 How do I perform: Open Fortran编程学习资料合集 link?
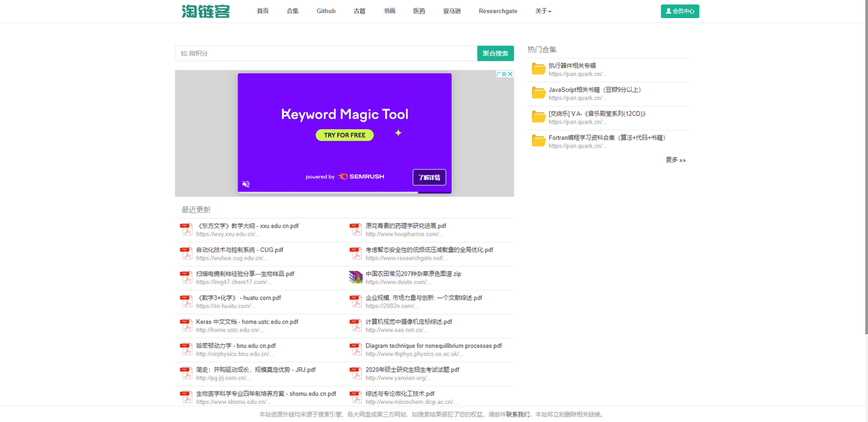click(x=608, y=137)
